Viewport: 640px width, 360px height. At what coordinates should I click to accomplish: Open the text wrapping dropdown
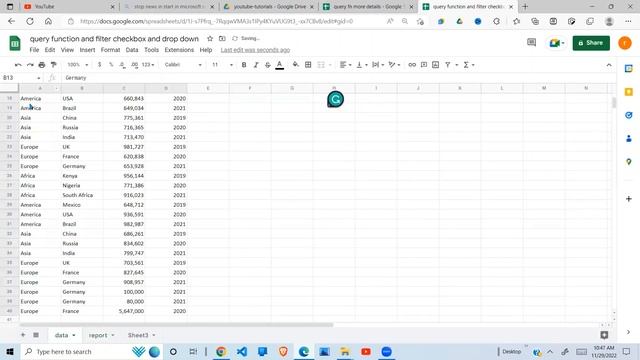coord(378,65)
